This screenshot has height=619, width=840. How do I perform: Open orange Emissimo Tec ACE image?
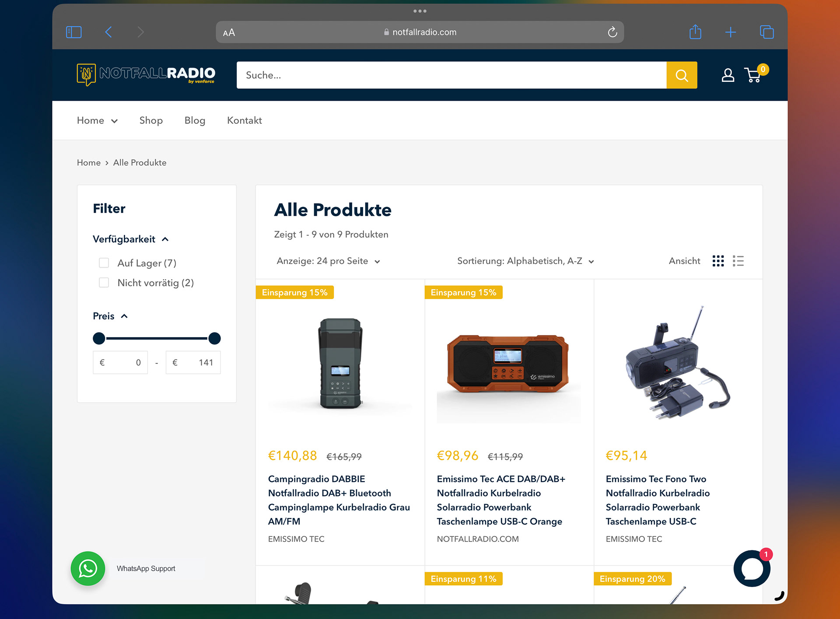(509, 363)
